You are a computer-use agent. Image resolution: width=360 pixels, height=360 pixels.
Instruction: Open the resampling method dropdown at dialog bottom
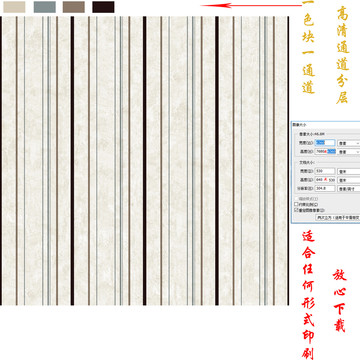pos(338,218)
